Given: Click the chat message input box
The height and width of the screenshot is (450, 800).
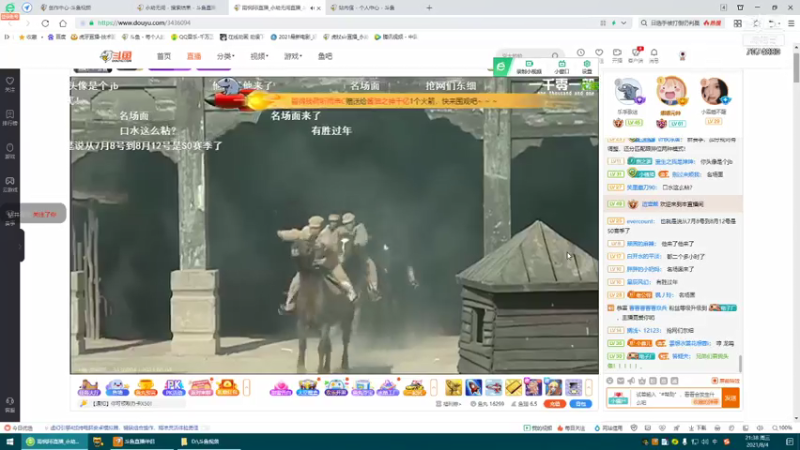Looking at the screenshot, I should click(x=676, y=398).
